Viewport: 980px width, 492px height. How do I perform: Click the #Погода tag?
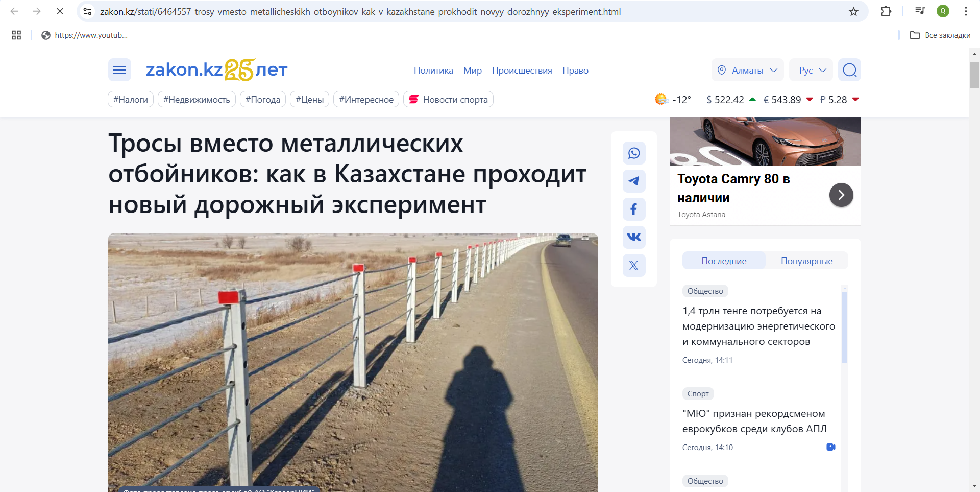click(263, 99)
